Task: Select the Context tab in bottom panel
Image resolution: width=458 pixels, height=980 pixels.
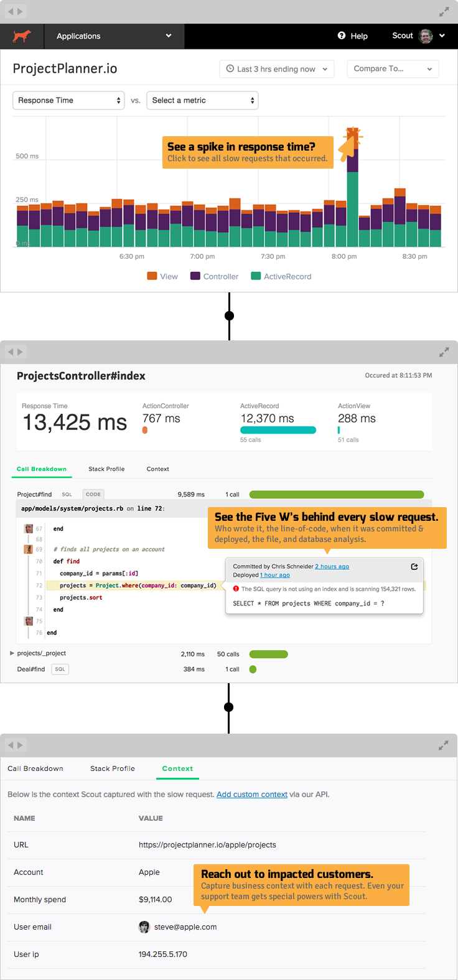Action: (177, 768)
